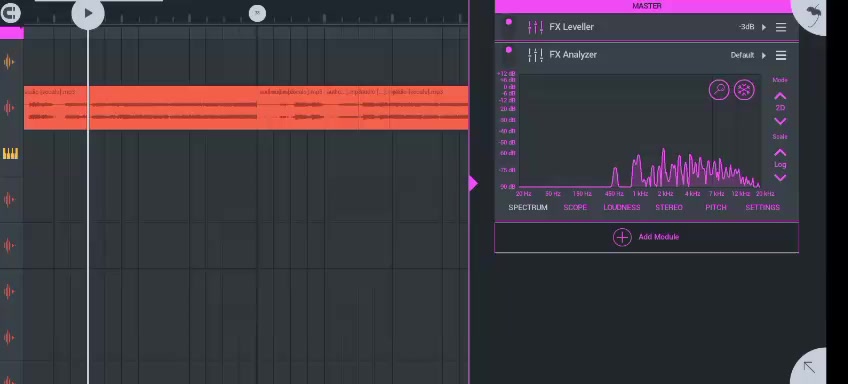This screenshot has width=848, height=384.
Task: Disable the FX Analyzer power dot
Action: click(508, 50)
